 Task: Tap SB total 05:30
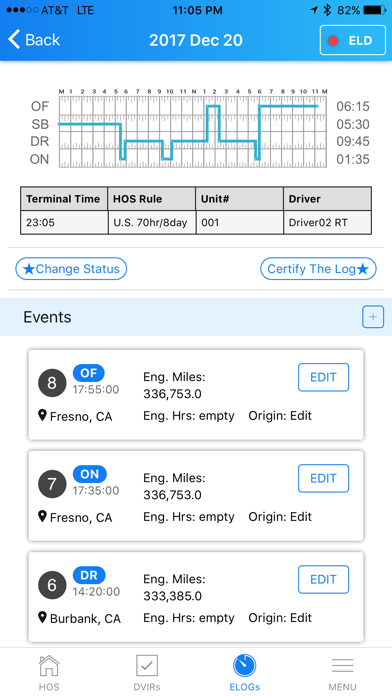(353, 124)
